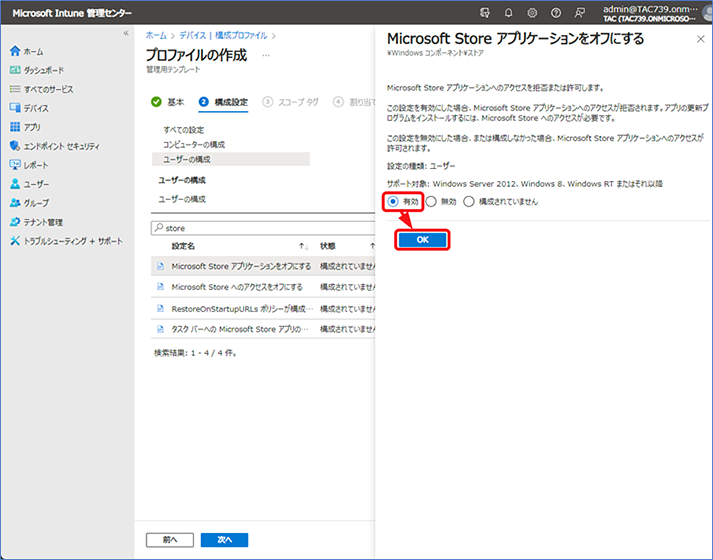Switch to the 構成設定 step tab

coord(223,102)
